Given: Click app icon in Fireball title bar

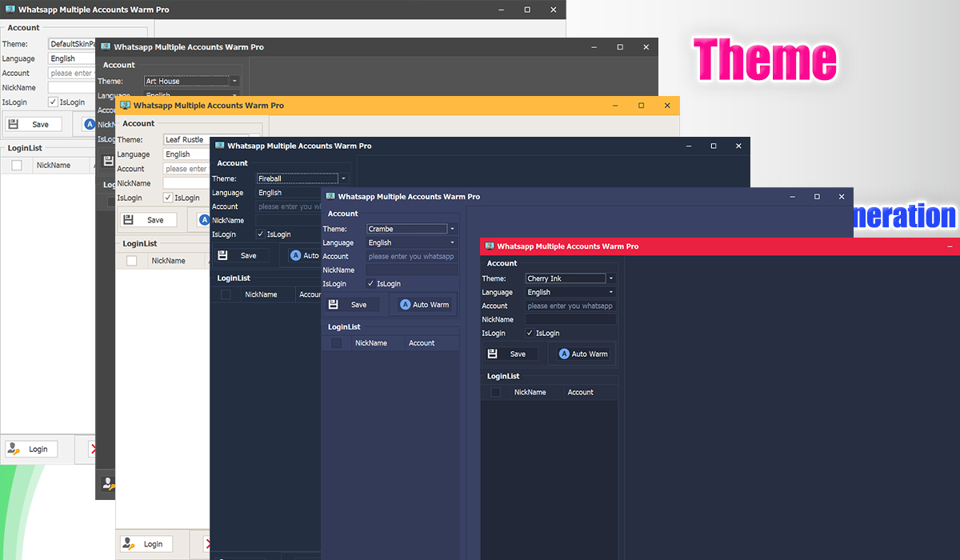Looking at the screenshot, I should point(219,146).
